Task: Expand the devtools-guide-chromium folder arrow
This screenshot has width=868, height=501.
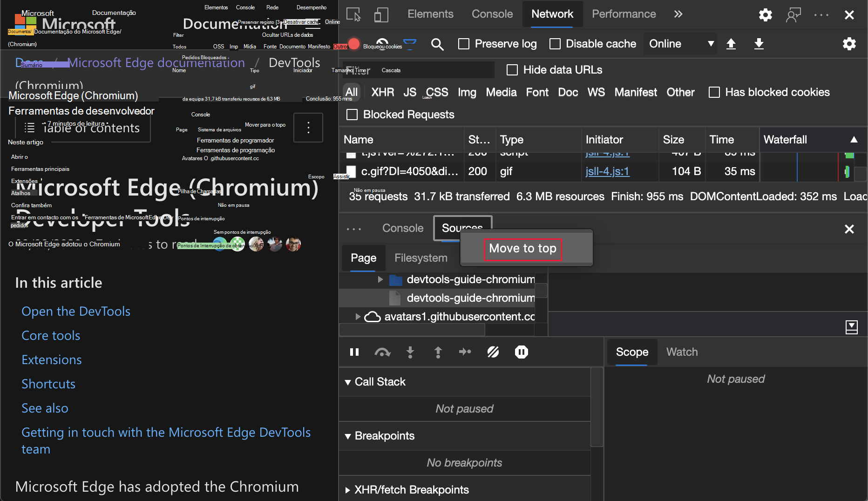Action: point(380,279)
